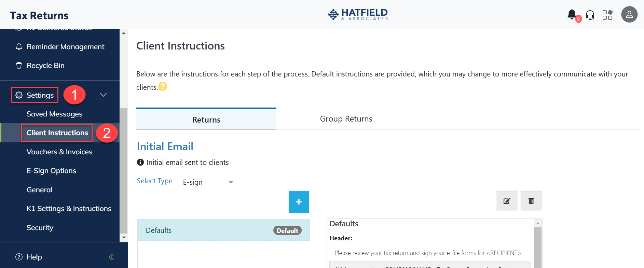The image size is (644, 268).
Task: Open the app switcher grid icon
Action: pyautogui.click(x=607, y=15)
